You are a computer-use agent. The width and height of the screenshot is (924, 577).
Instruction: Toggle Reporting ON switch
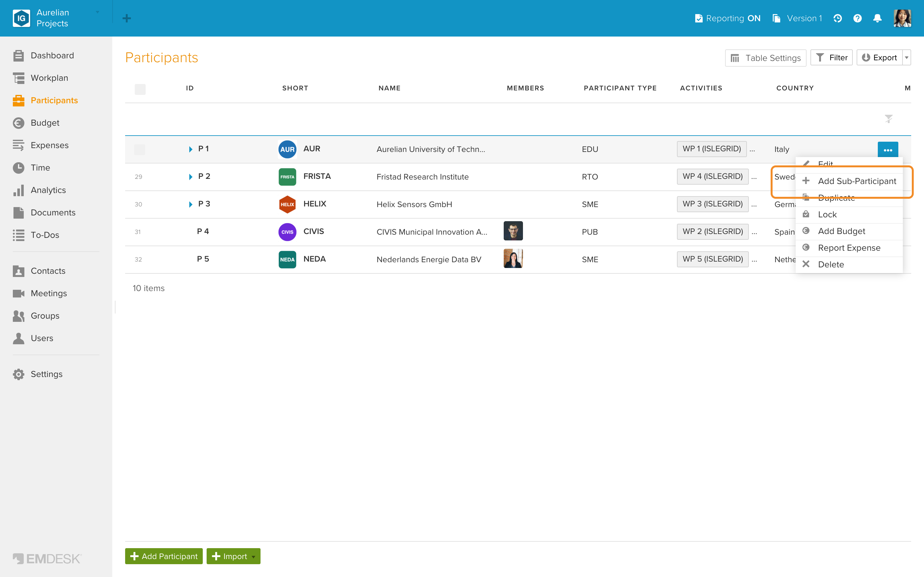pos(728,18)
